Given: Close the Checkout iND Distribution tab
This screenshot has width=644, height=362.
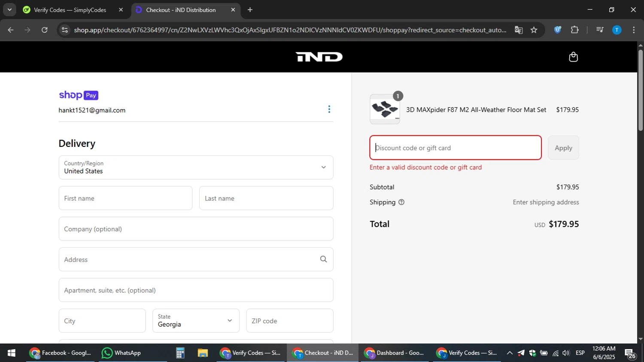Looking at the screenshot, I should (x=233, y=9).
